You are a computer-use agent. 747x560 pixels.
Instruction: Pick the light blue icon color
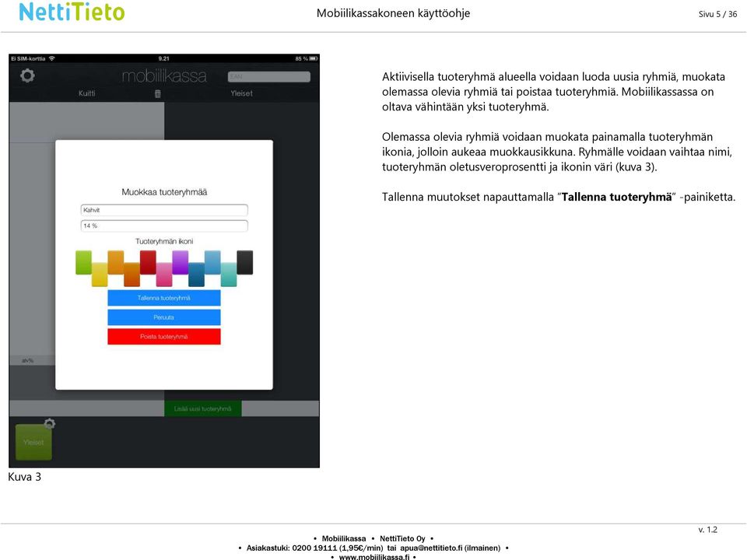click(x=212, y=262)
